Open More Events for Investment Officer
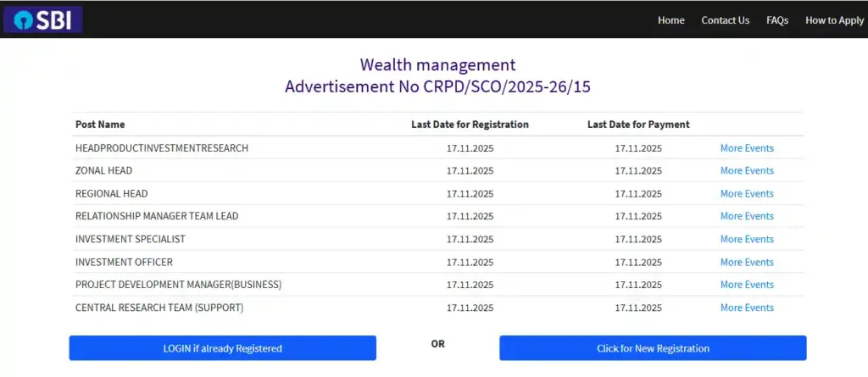The image size is (868, 377). point(746,262)
